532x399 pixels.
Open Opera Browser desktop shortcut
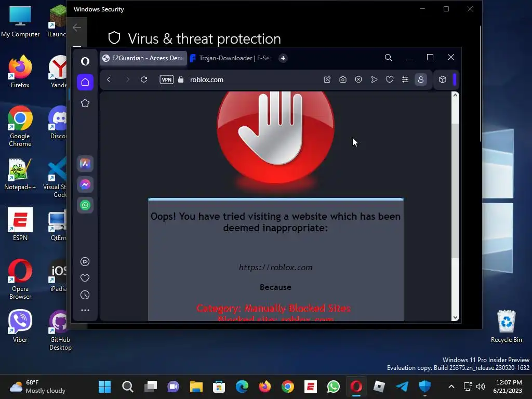(20, 279)
